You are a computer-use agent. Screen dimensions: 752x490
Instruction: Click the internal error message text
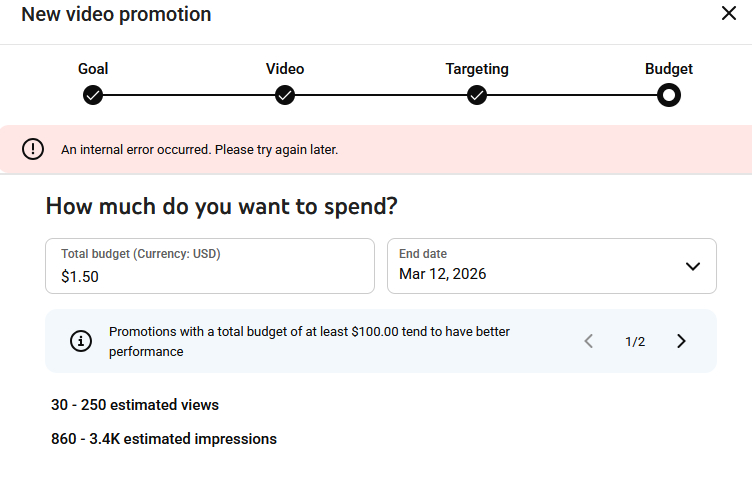(200, 150)
